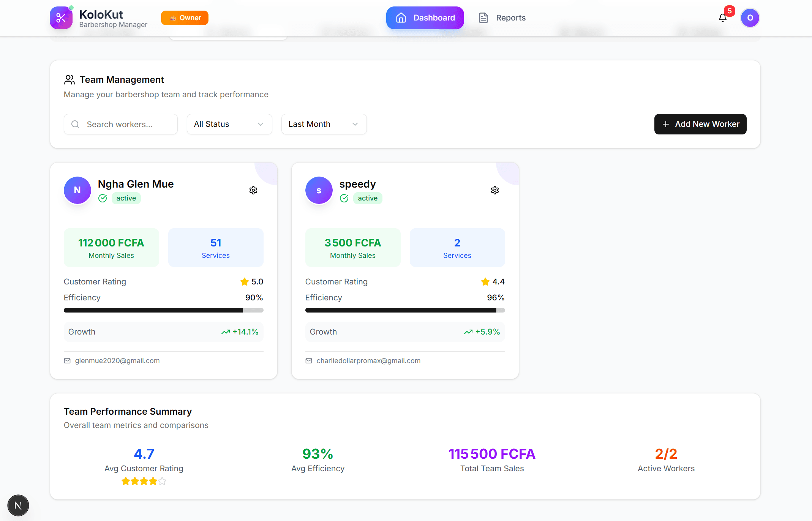Click the Add New Worker button
812x521 pixels.
tap(700, 124)
